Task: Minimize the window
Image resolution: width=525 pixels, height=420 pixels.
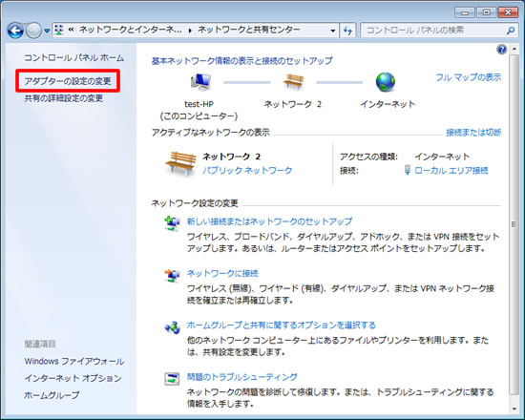Action: pyautogui.click(x=465, y=12)
